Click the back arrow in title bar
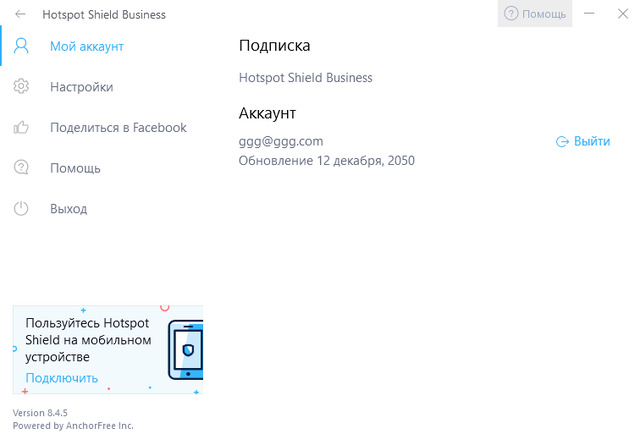The image size is (640, 445). tap(20, 15)
